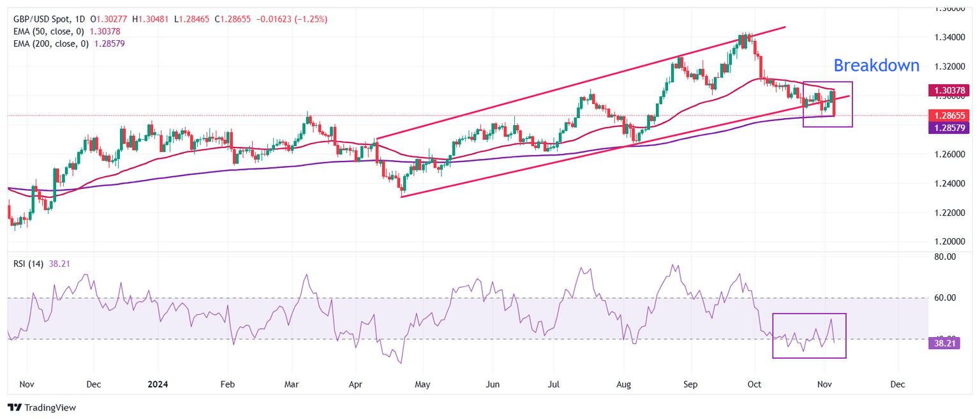This screenshot has height=420, width=980.
Task: Click the TradingView wordmark link
Action: pos(50,407)
